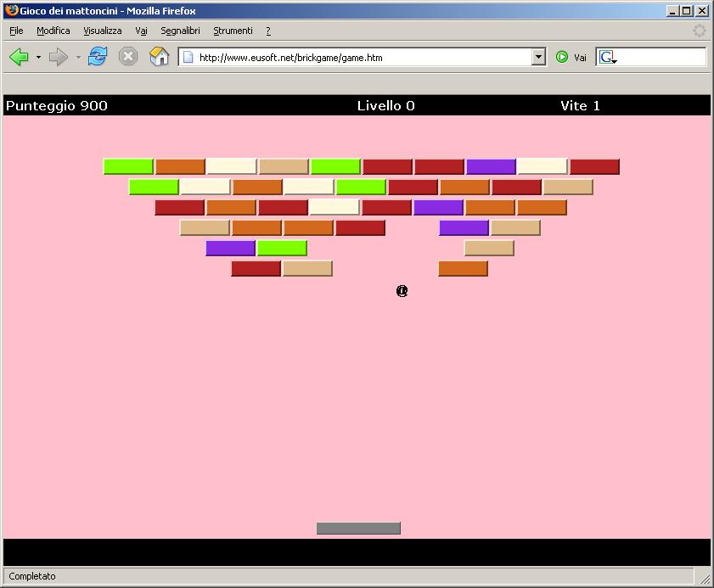Open the File menu
Image resolution: width=714 pixels, height=588 pixels.
(x=16, y=31)
